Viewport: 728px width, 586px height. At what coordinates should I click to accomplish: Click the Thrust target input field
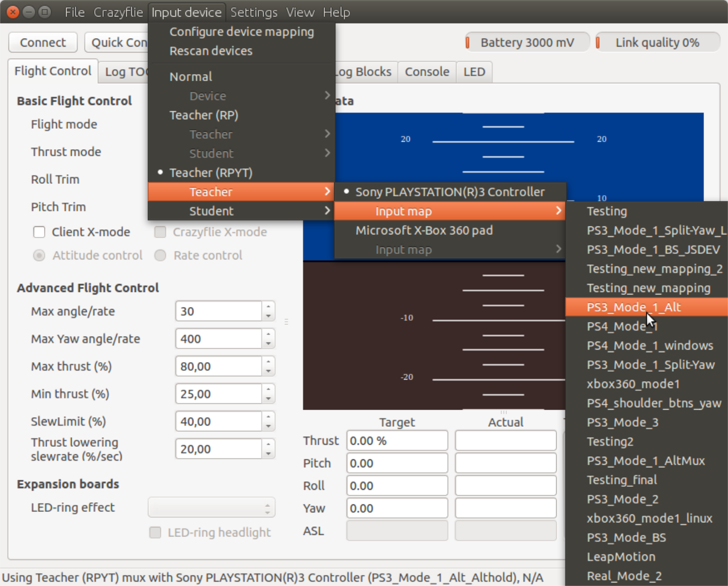pyautogui.click(x=396, y=440)
